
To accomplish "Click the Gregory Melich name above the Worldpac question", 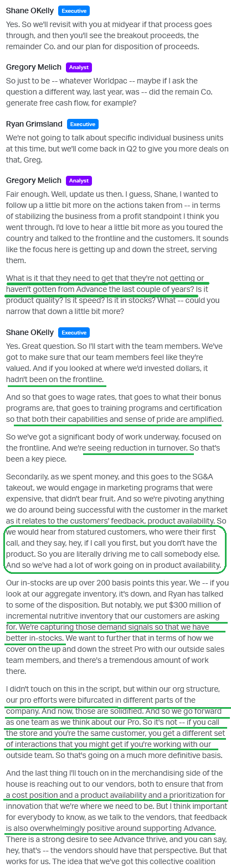I will tap(33, 67).
